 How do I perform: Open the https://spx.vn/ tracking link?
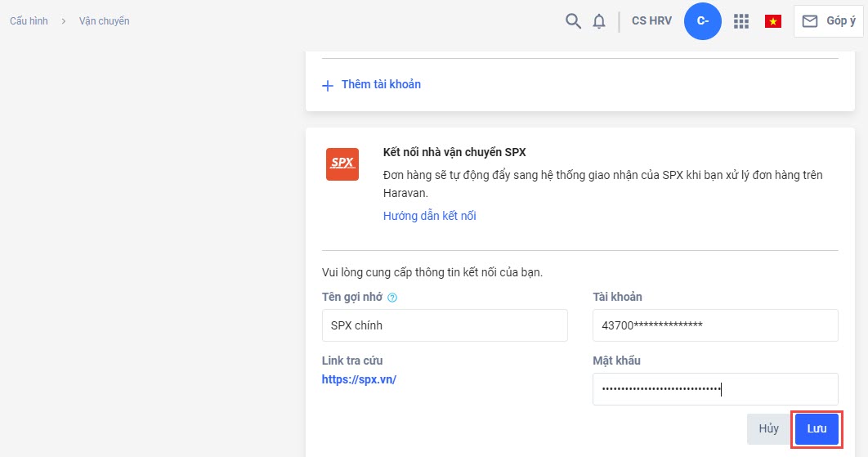359,379
